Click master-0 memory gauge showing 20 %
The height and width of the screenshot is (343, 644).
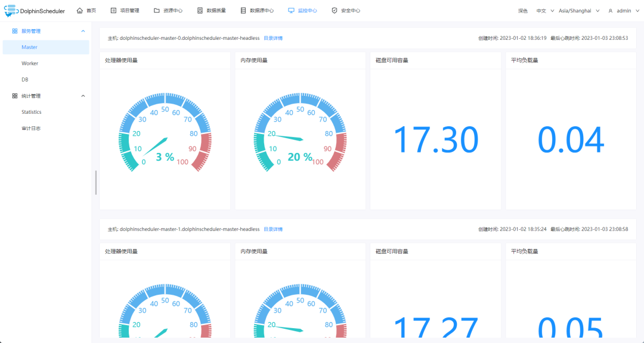point(300,131)
